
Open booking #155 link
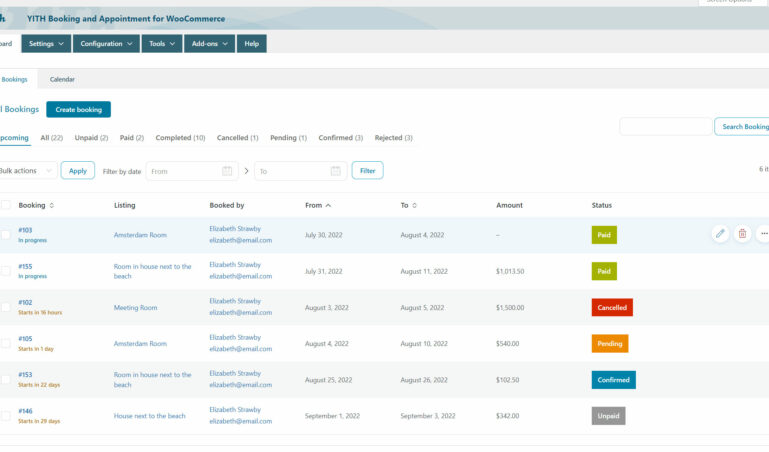point(25,266)
